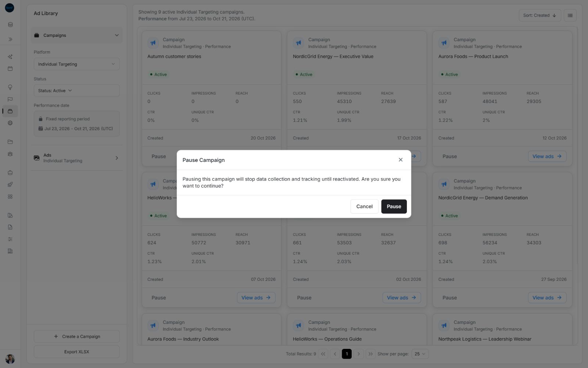The image size is (588, 368).
Task: Confirm with the dark Pause button in dialog
Action: (394, 206)
